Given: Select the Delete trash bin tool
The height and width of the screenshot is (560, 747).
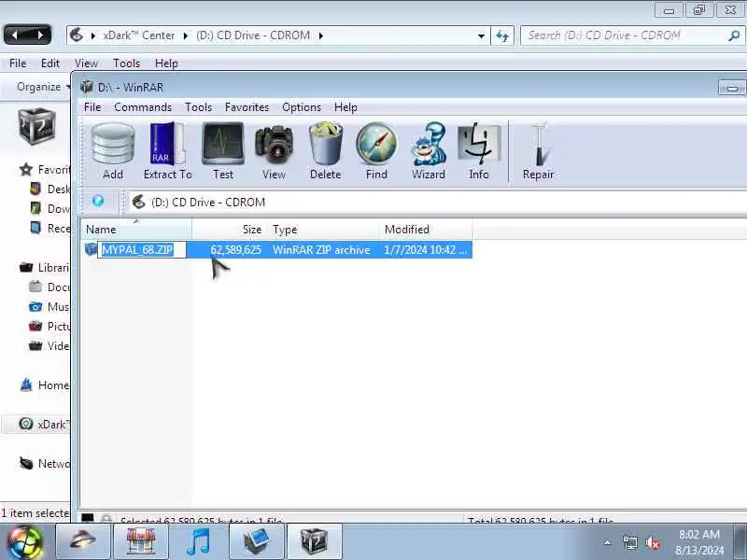Looking at the screenshot, I should [x=325, y=151].
